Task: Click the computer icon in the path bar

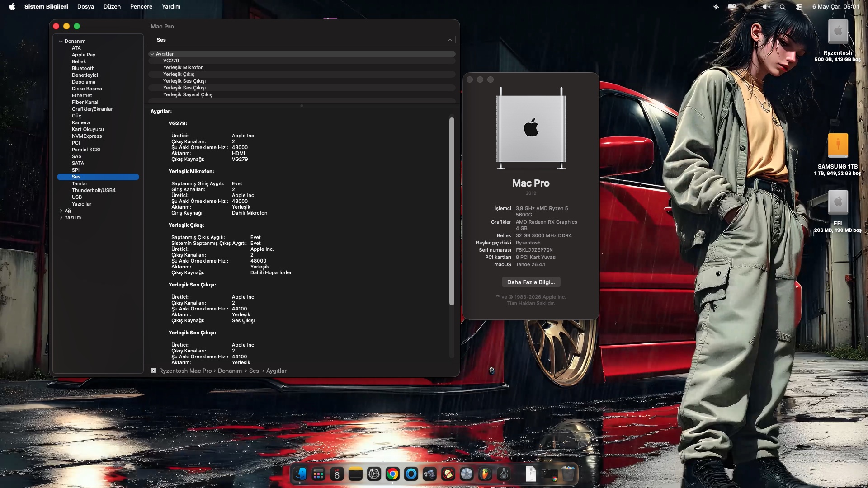Action: click(154, 371)
